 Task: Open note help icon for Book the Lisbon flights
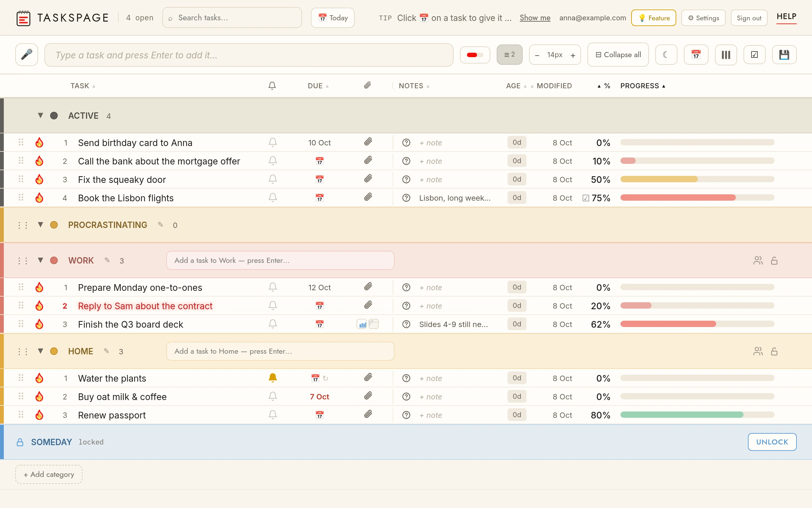(x=406, y=198)
